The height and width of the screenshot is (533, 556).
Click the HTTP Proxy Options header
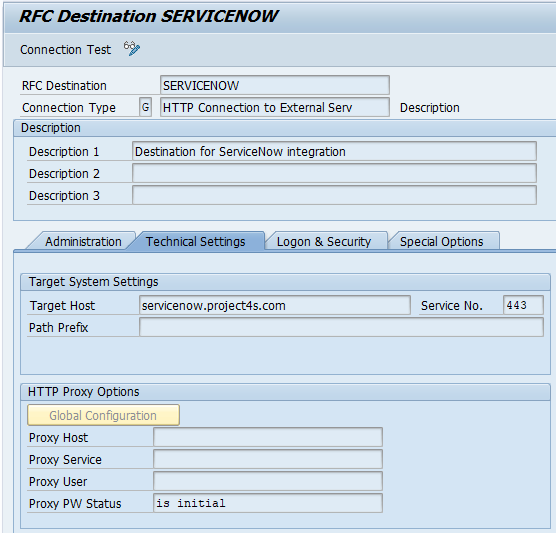tap(84, 392)
